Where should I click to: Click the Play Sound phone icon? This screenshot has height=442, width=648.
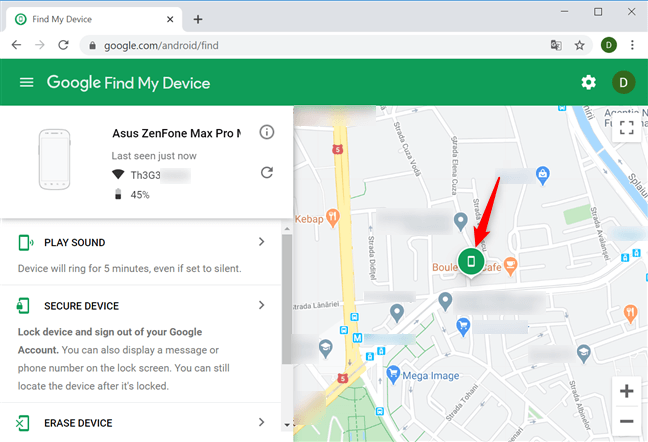pos(26,242)
